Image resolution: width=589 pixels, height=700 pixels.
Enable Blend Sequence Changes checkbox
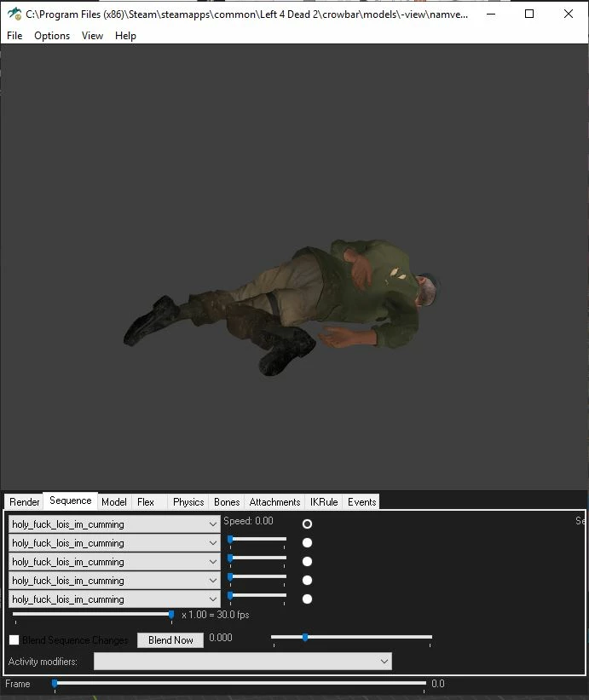coord(14,639)
